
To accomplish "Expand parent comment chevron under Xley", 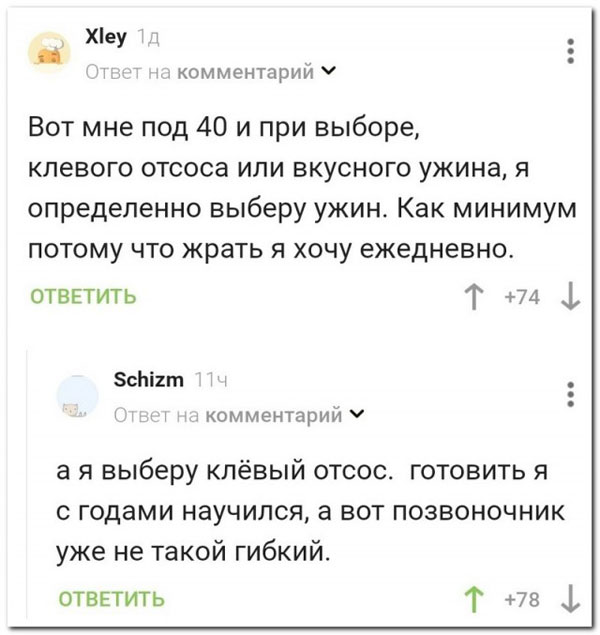I will click(x=329, y=72).
